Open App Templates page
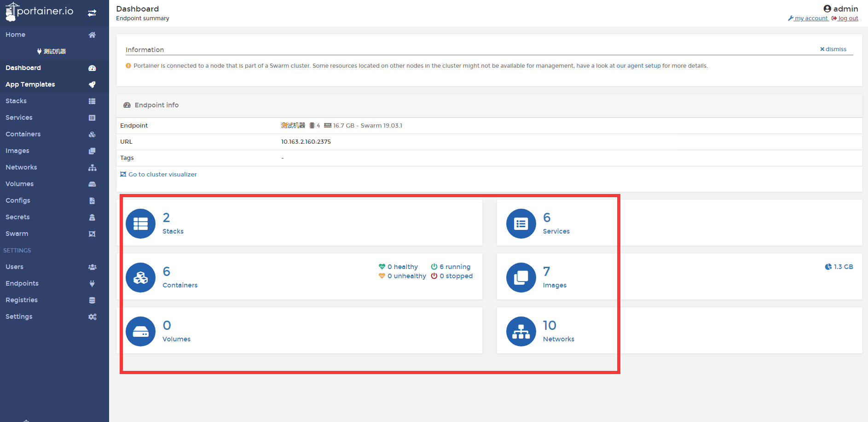Screen dimensions: 868x422 pos(54,84)
